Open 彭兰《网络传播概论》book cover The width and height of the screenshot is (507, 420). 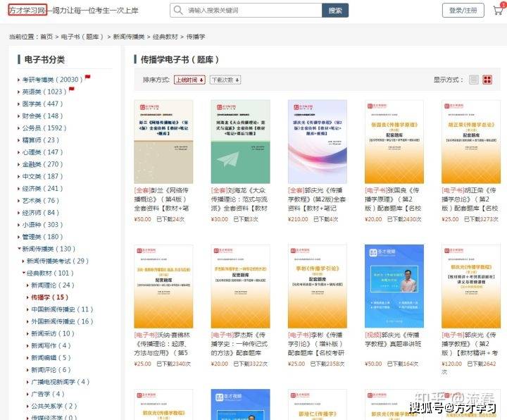tap(163, 142)
